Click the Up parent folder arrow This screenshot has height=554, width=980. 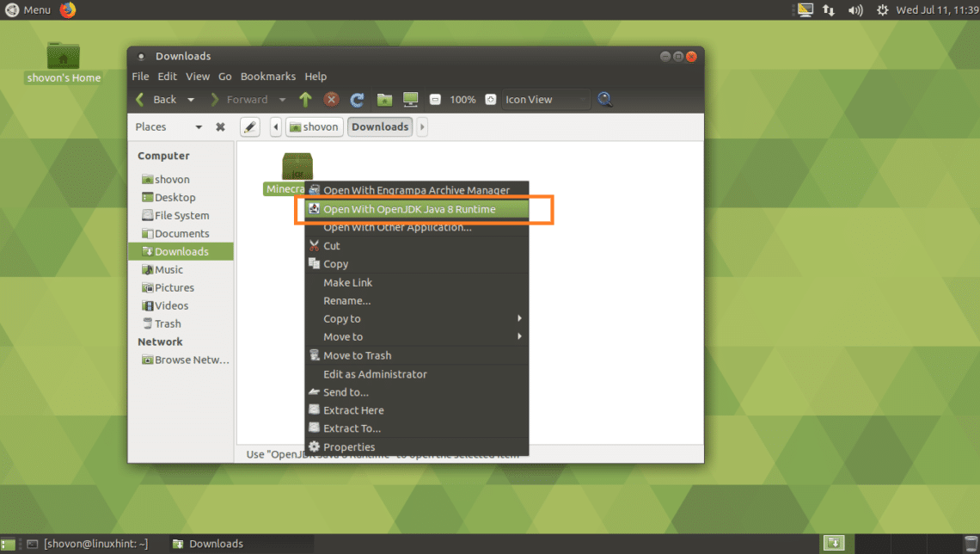305,100
